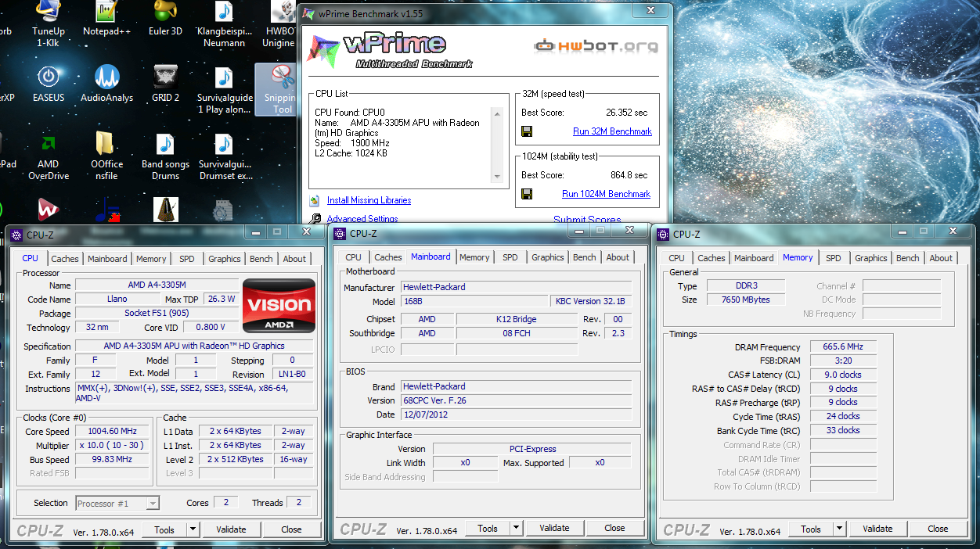The width and height of the screenshot is (980, 549).
Task: Click the Core Speed value field
Action: tap(112, 432)
